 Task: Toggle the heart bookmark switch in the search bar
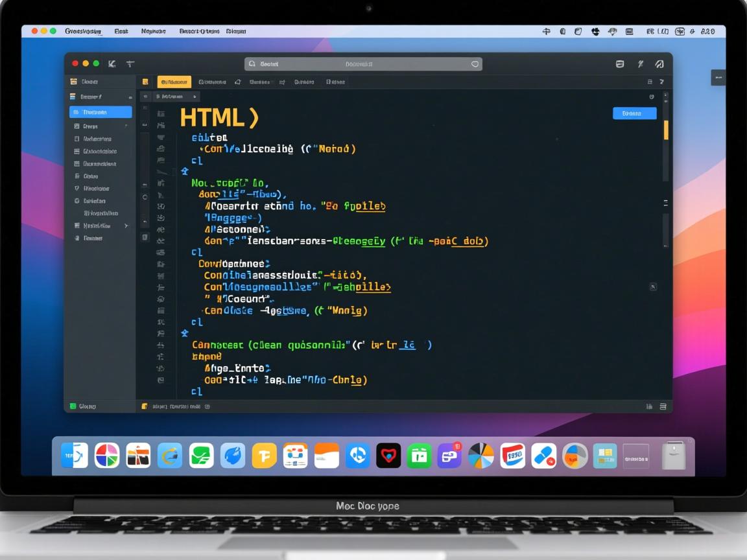(x=474, y=64)
